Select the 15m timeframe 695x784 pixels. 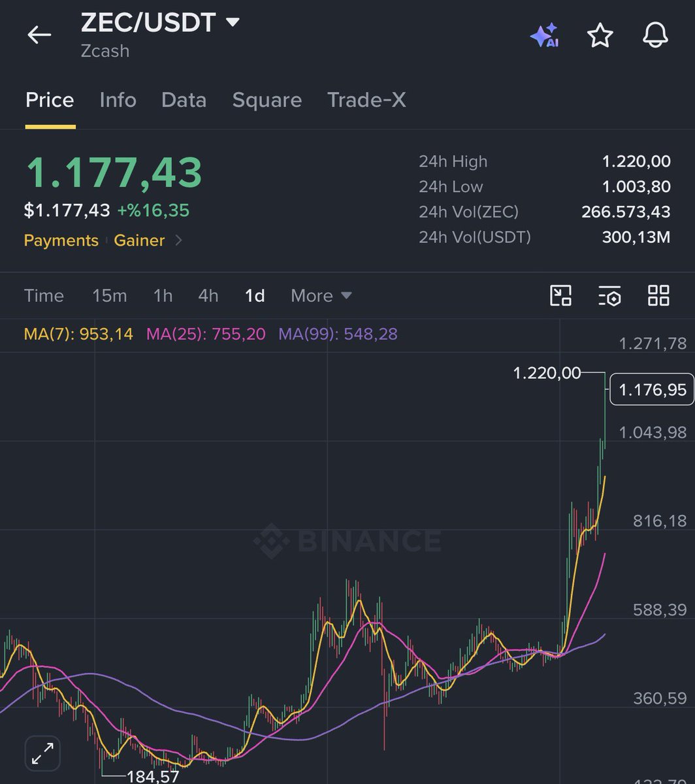[x=110, y=296]
